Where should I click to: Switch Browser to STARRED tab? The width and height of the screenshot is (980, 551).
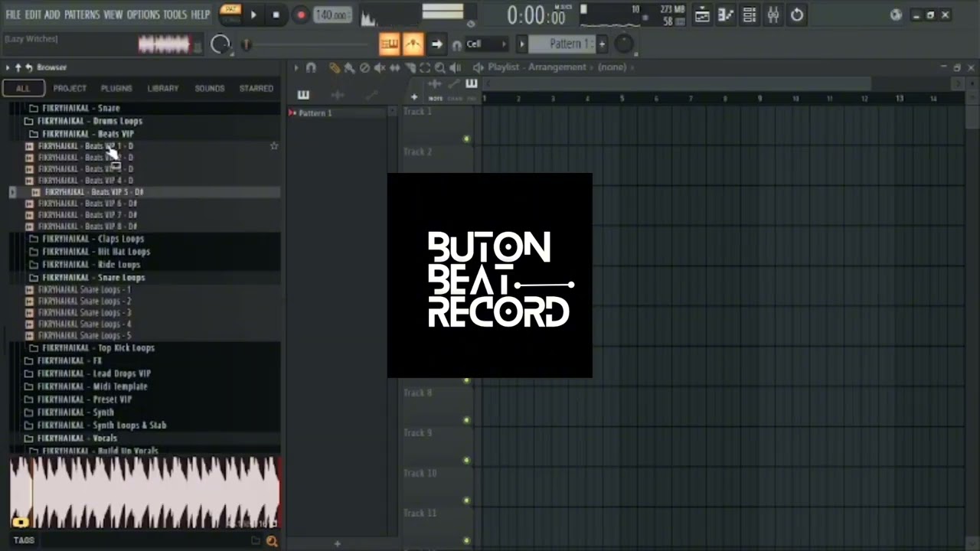click(256, 88)
